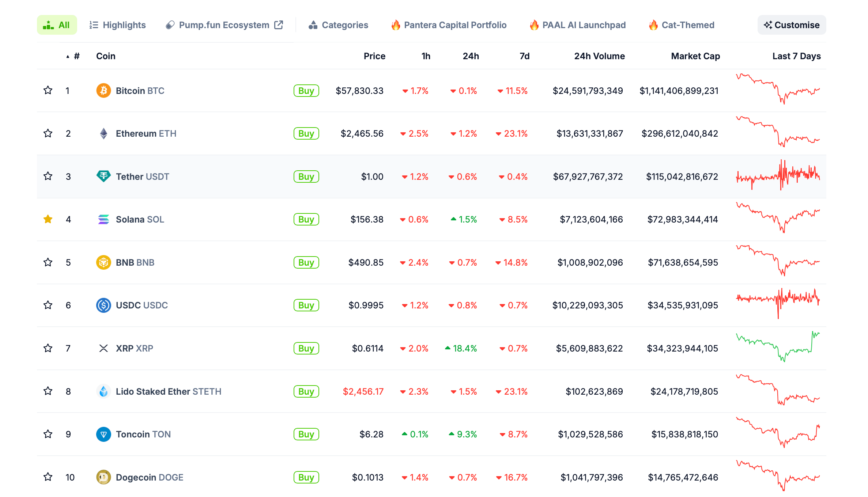This screenshot has height=497, width=868.
Task: Click Buy for Ethereum
Action: [x=306, y=133]
